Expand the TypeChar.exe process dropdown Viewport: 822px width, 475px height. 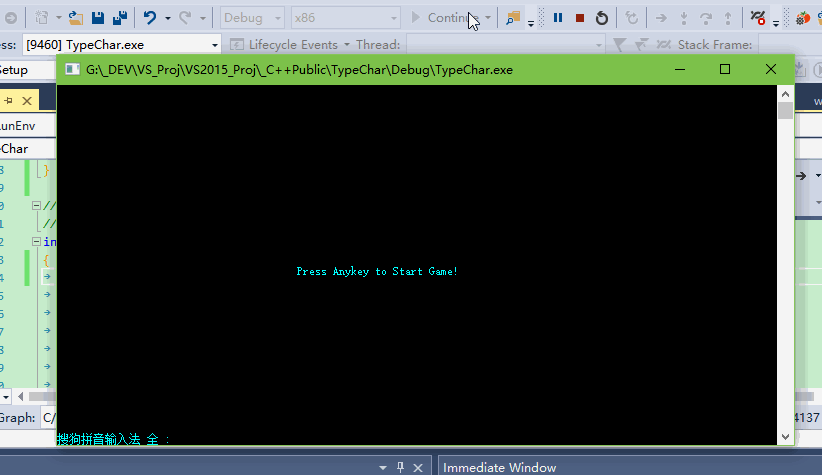pyautogui.click(x=215, y=44)
